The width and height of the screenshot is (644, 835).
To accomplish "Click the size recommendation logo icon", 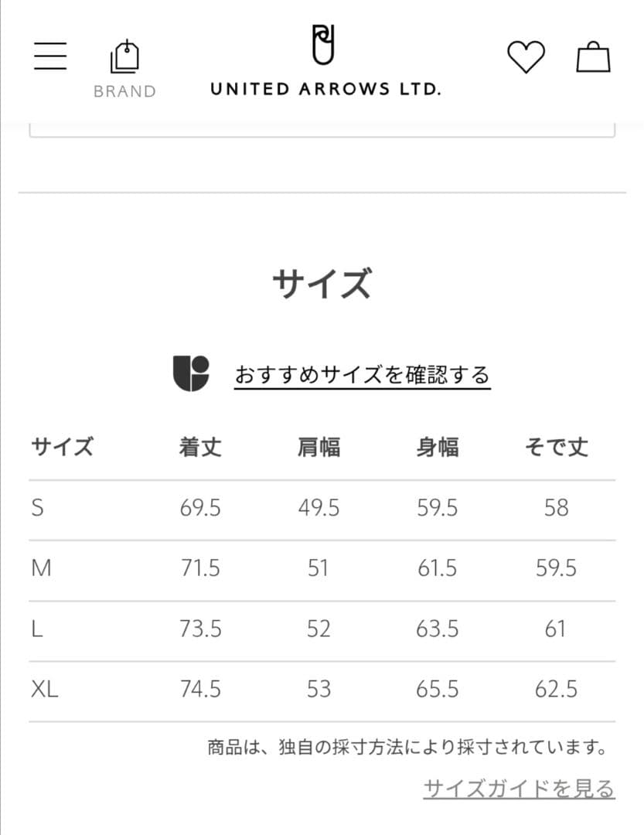I will (x=191, y=374).
